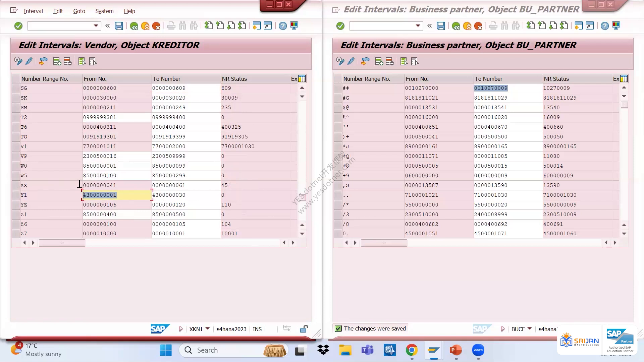Click orange Exit icon in Business partner window

click(467, 26)
